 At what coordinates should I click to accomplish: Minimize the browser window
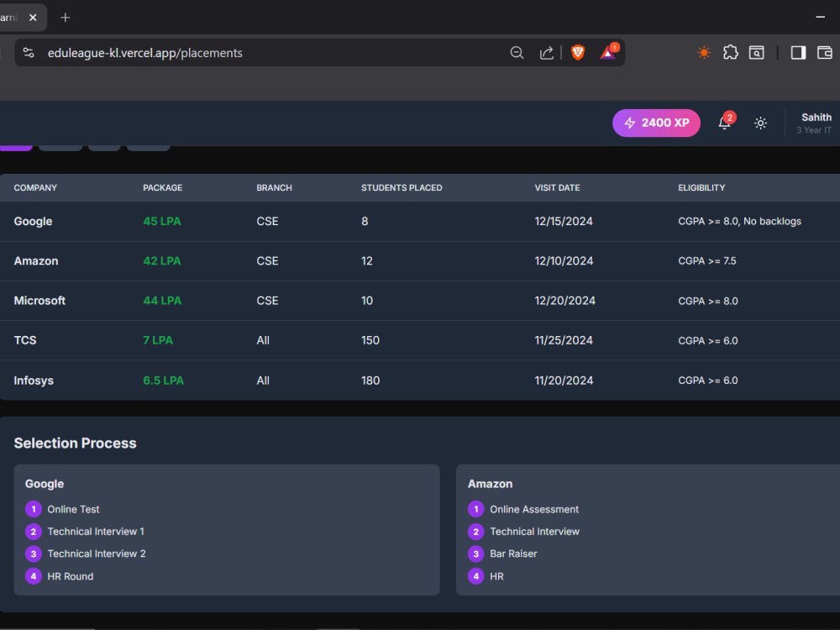[820, 17]
